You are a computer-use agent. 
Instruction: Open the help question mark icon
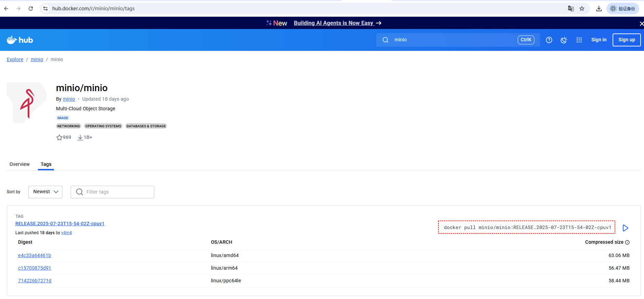pos(549,40)
